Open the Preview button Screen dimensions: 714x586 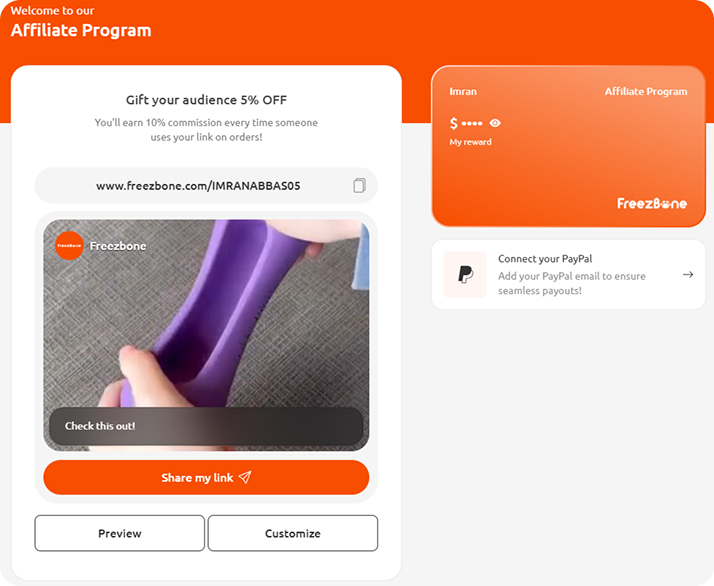(x=120, y=533)
